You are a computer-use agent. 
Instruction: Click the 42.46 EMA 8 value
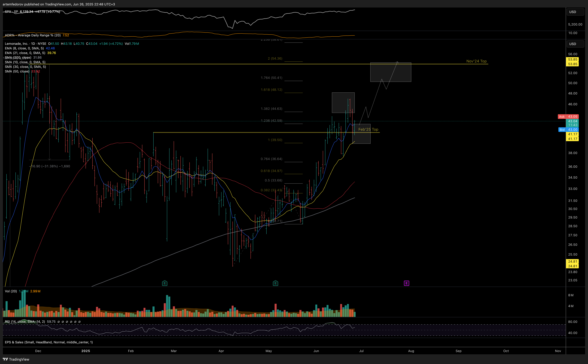(50, 48)
